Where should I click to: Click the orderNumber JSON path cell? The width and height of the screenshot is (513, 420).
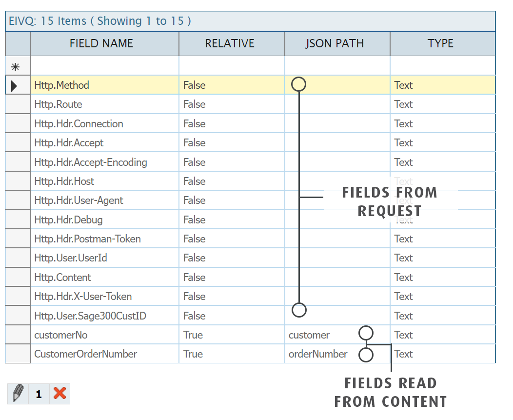pyautogui.click(x=318, y=354)
